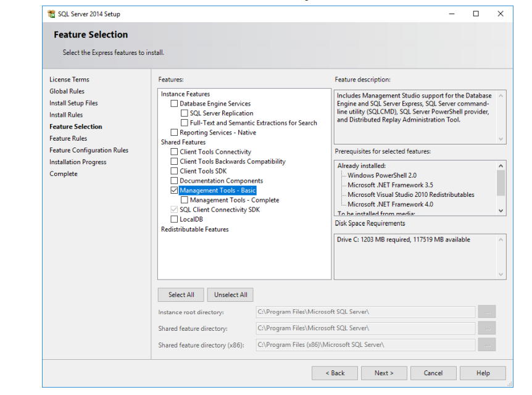532x395 pixels.
Task: Browse for the Shared feature directory
Action: pyautogui.click(x=486, y=328)
